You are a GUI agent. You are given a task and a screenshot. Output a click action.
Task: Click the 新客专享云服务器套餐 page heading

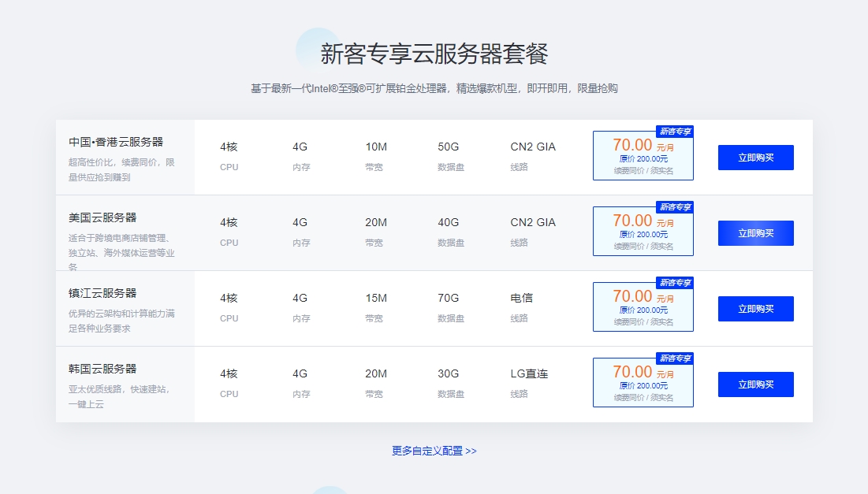(x=434, y=54)
